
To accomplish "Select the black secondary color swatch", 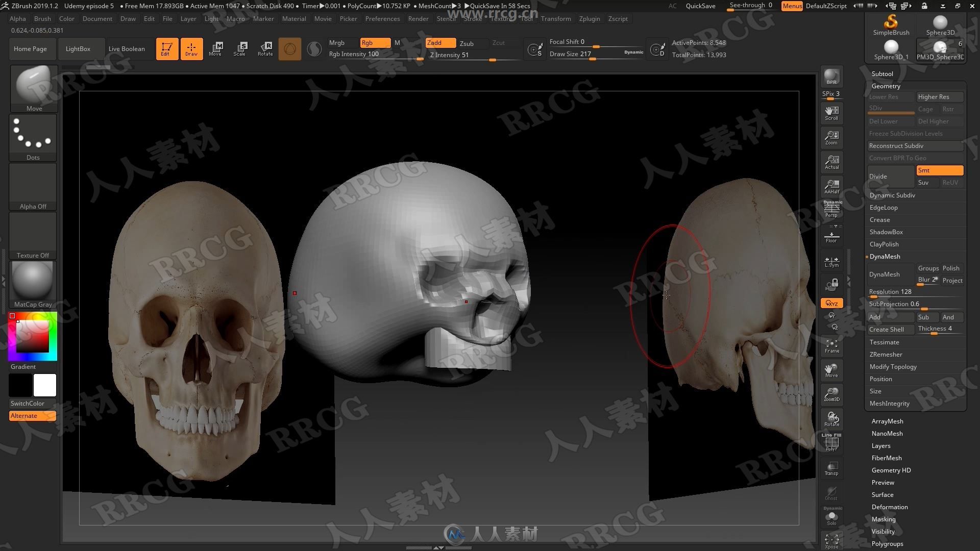I will [20, 385].
